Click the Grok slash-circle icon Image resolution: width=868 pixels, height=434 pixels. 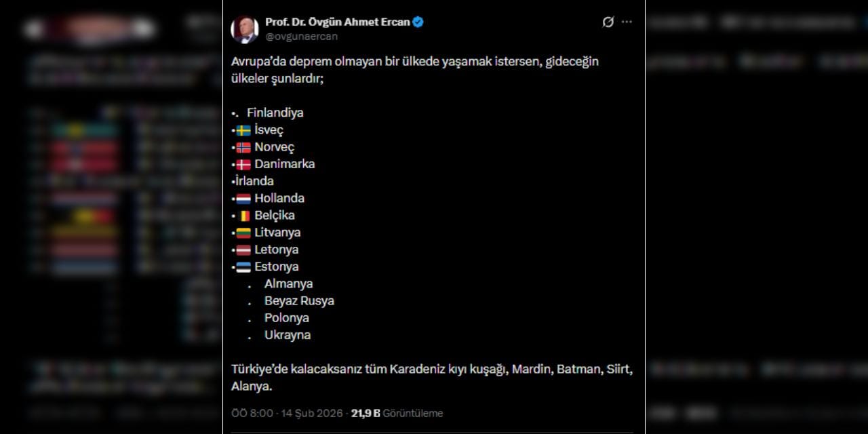(x=608, y=22)
